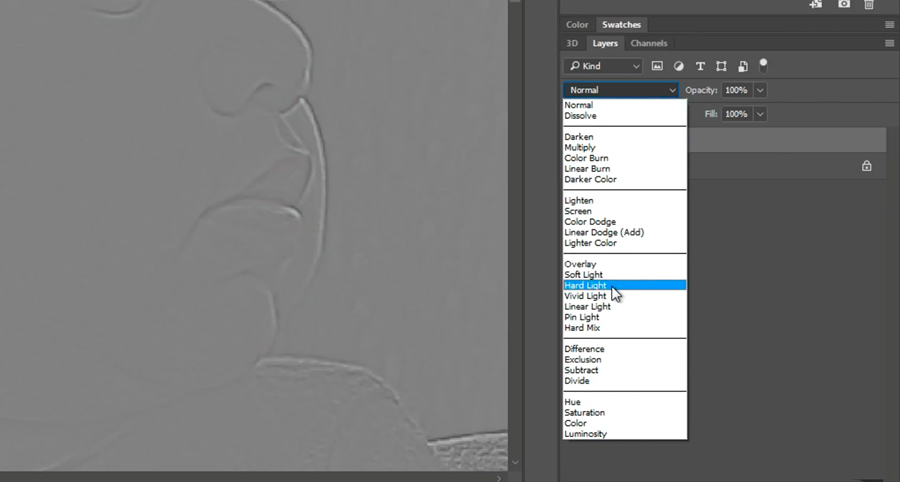Open the Color/Swatches panel menu

point(890,25)
